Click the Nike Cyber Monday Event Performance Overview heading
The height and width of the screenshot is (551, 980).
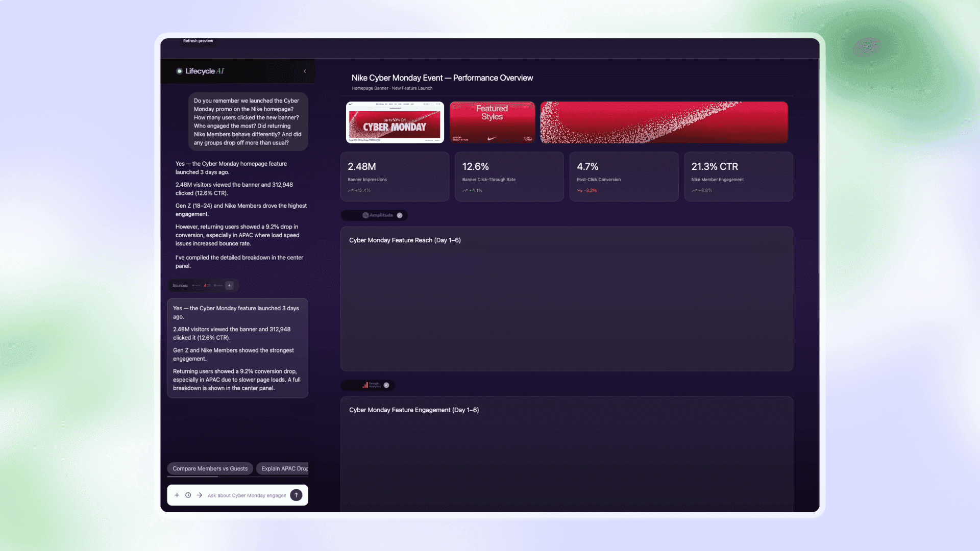click(442, 78)
